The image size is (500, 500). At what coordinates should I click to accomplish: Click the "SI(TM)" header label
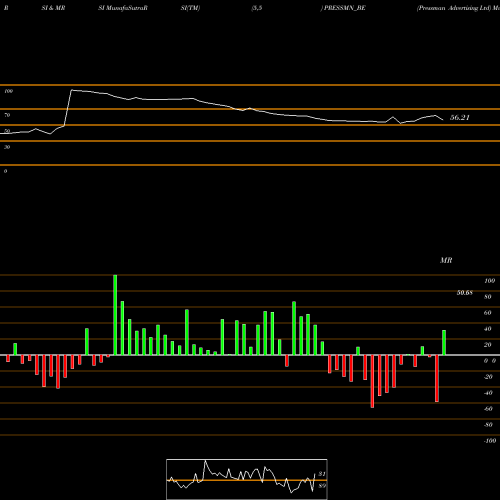point(190,8)
